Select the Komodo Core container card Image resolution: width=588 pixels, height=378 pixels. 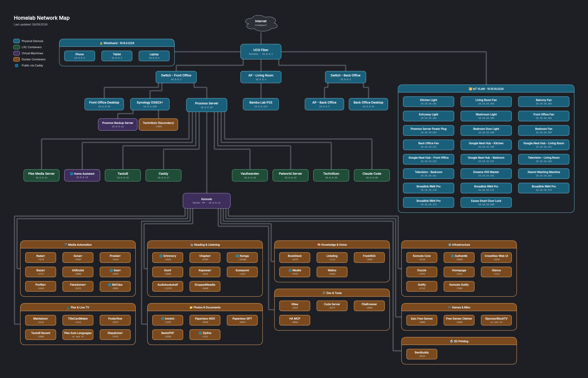(x=422, y=258)
